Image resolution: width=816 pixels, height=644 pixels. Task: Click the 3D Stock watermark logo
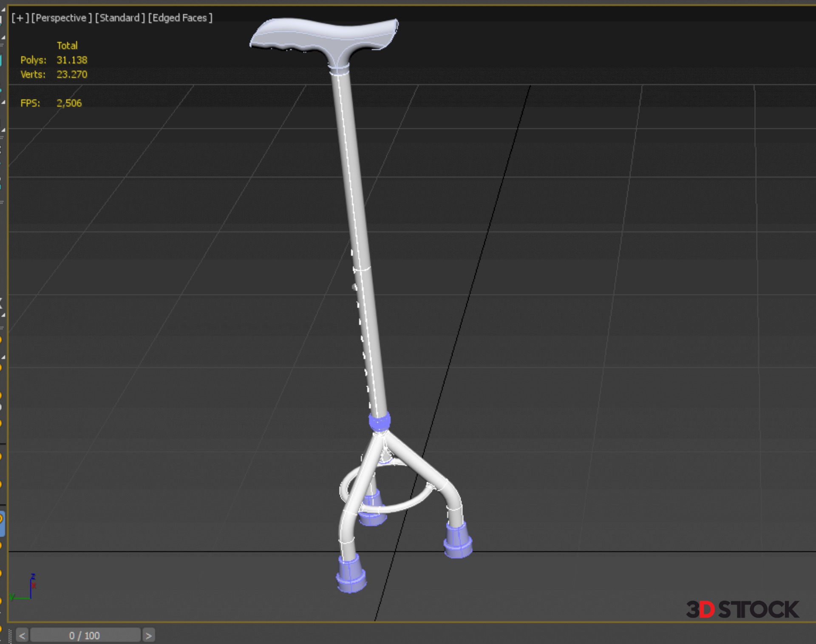(742, 610)
